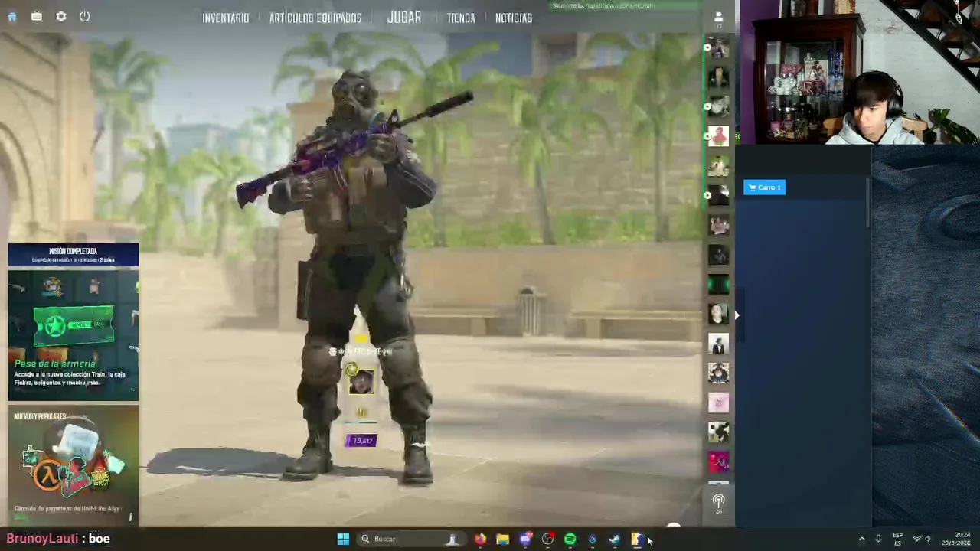Click the microphone tray icon
980x551 pixels.
(x=878, y=540)
